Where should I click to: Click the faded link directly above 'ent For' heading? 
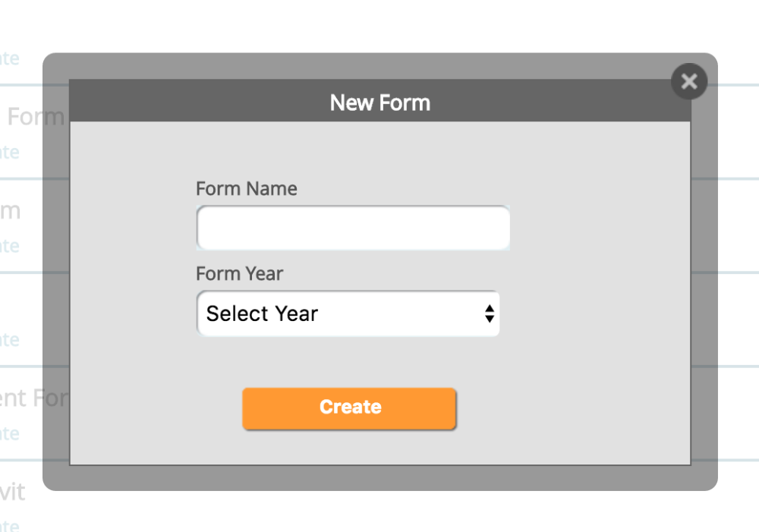click(x=9, y=340)
